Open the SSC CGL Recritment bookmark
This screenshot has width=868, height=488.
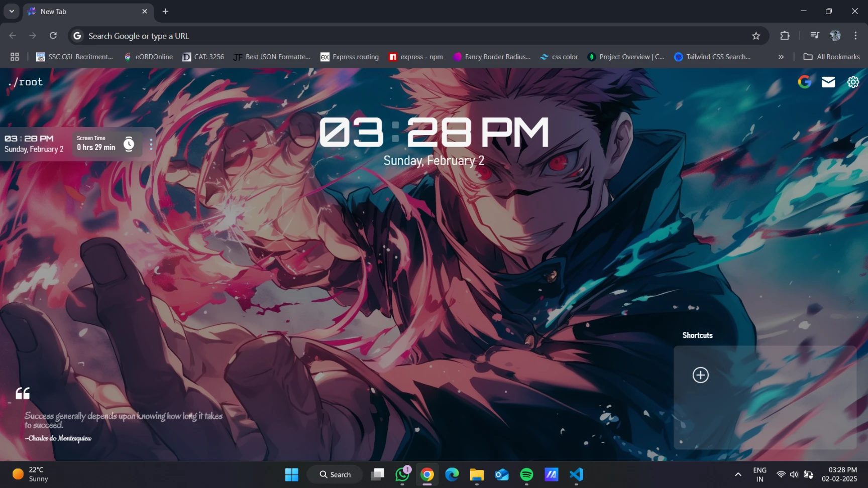coord(74,57)
